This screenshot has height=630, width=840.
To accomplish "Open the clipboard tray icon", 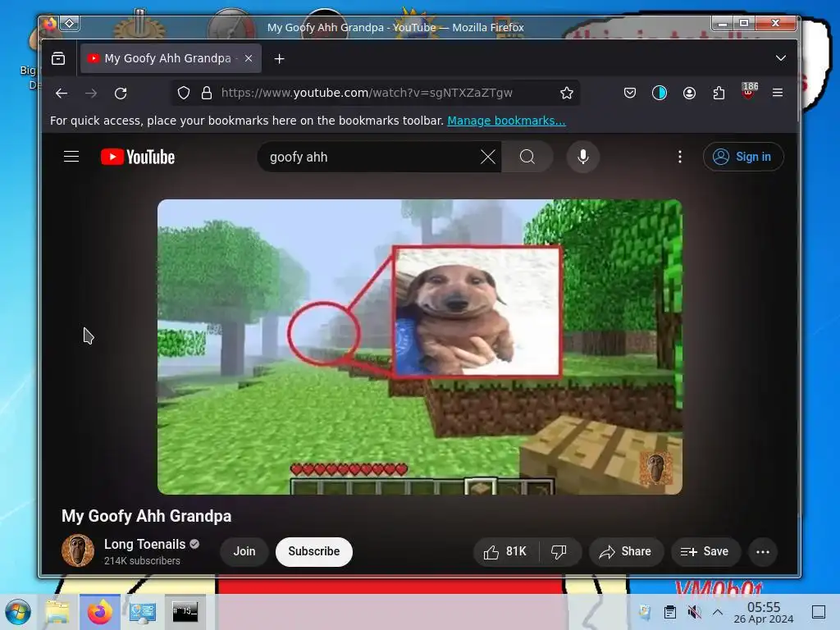I will pos(669,612).
